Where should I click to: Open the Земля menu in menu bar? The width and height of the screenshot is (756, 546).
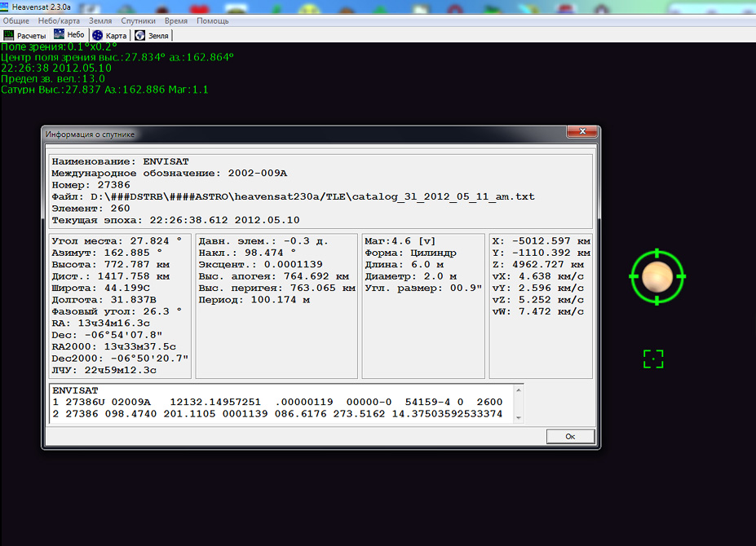(99, 20)
